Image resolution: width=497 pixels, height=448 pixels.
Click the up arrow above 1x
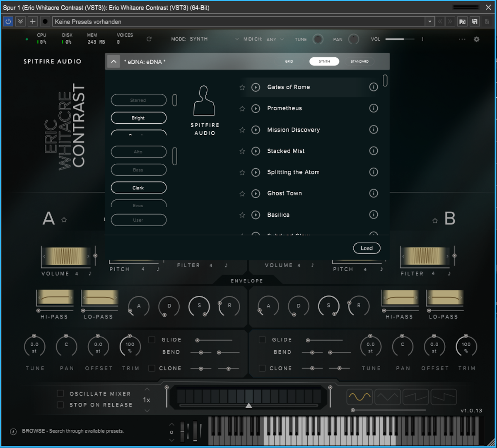point(147,390)
